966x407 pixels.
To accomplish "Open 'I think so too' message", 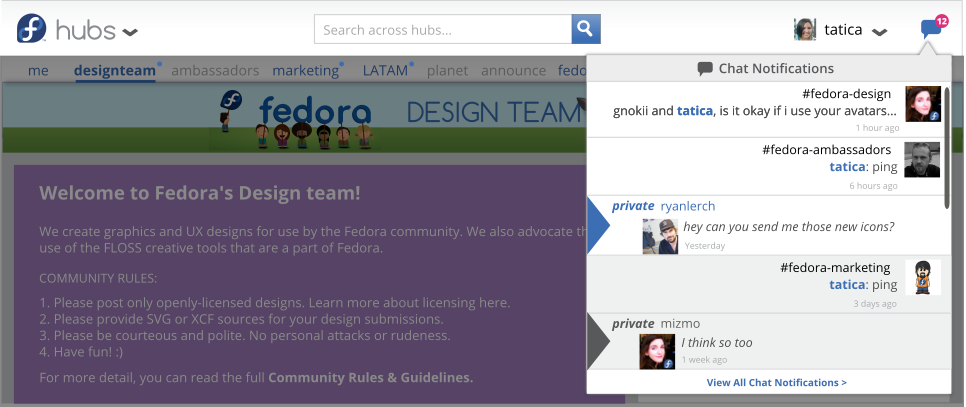I will (x=716, y=342).
